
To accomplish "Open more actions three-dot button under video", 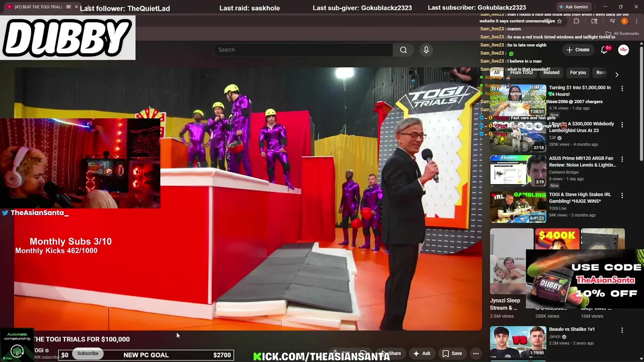I will click(475, 353).
